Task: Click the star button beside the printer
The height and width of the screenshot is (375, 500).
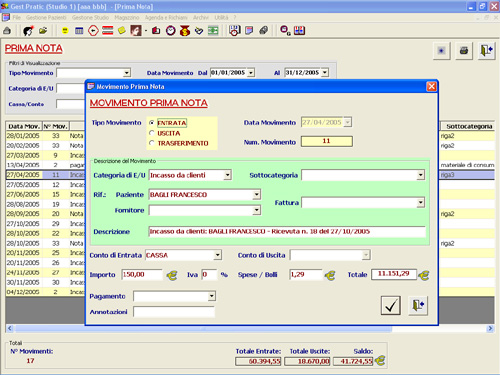Action: [x=441, y=51]
